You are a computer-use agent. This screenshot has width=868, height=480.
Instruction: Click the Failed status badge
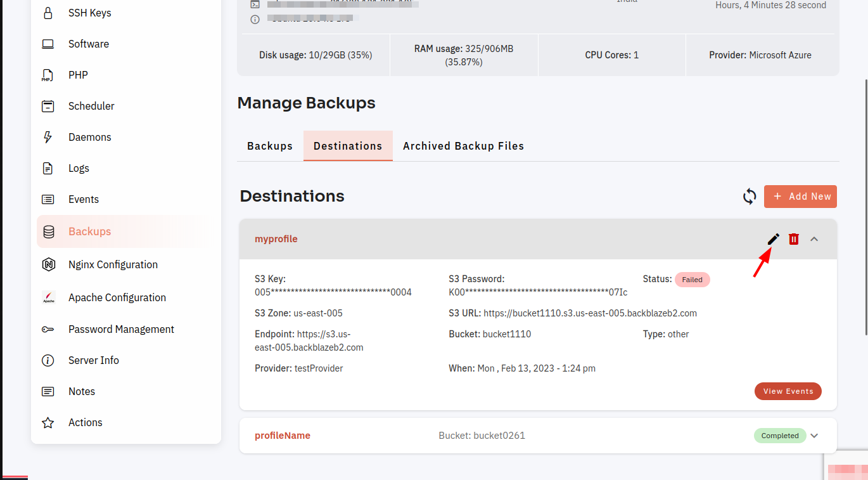pos(692,280)
